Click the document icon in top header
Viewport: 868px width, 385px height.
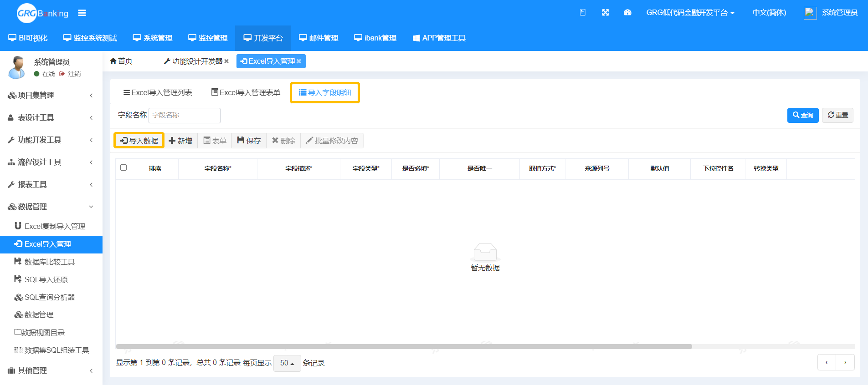point(583,13)
